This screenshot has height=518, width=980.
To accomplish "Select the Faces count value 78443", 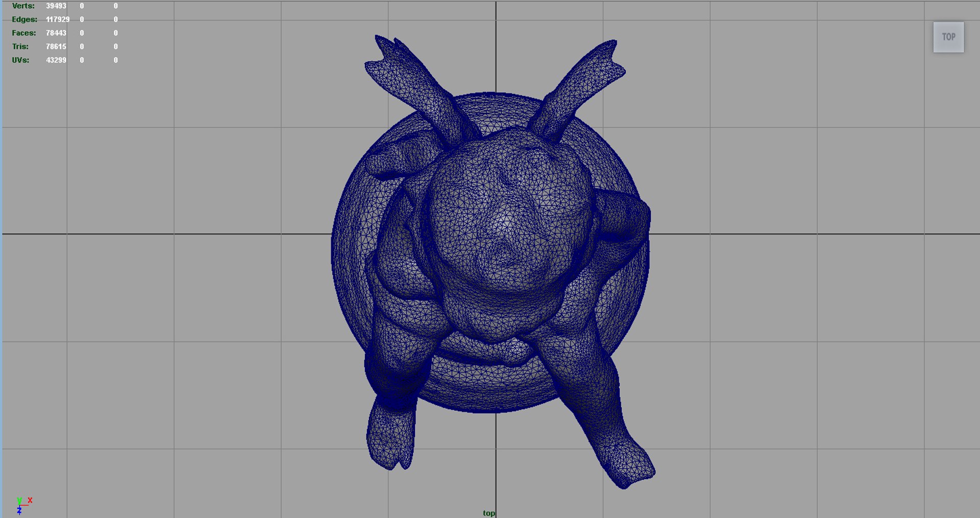I will click(x=56, y=33).
